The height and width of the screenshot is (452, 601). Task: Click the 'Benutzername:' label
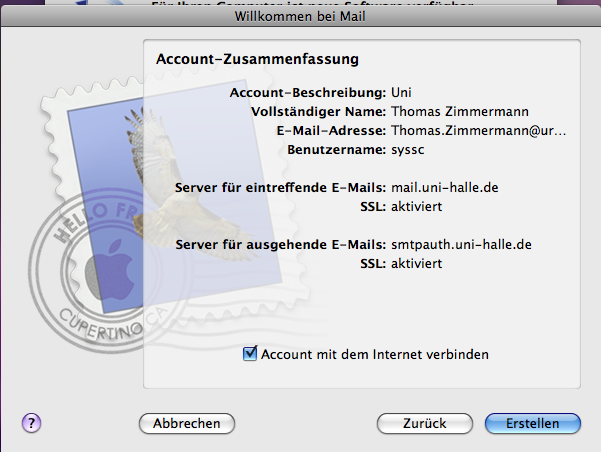point(337,150)
